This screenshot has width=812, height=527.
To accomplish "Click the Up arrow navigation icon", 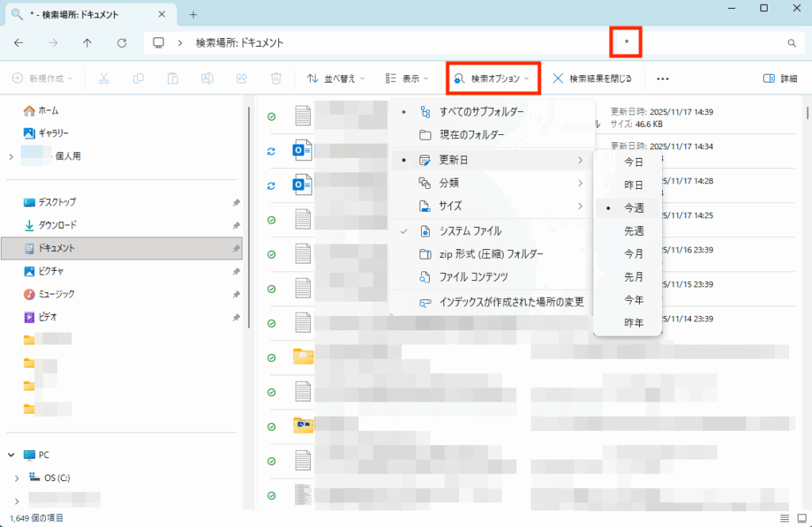I will [x=87, y=43].
